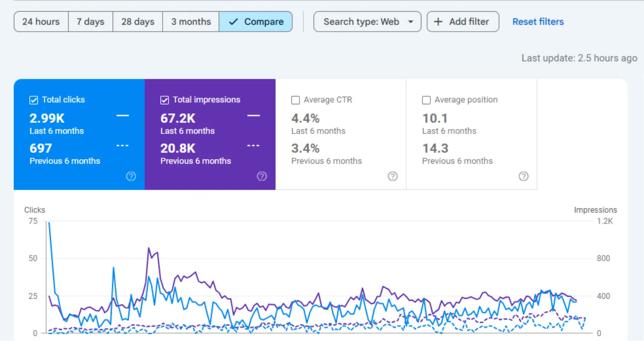
Task: Uncheck the Total clicks checkbox
Action: pos(34,100)
